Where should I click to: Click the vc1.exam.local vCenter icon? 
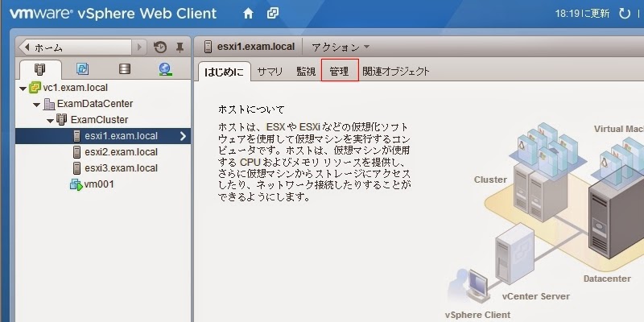tap(35, 88)
